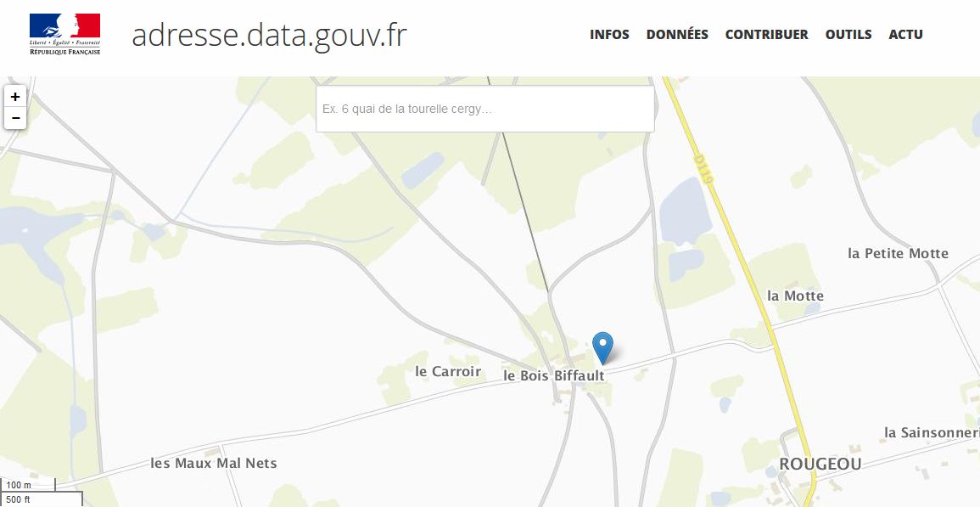Click the adresse.data.gouv.fr site title

click(x=269, y=35)
